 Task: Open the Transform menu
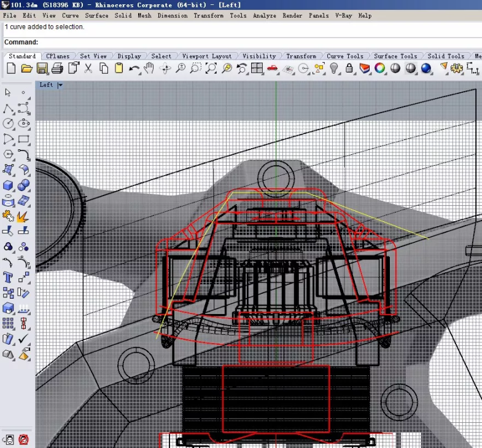click(x=209, y=15)
